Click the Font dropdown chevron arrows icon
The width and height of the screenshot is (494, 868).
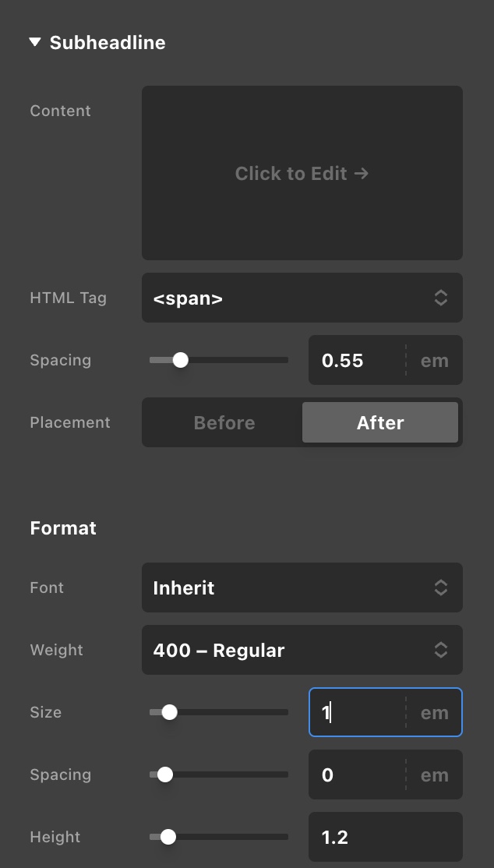tap(441, 587)
